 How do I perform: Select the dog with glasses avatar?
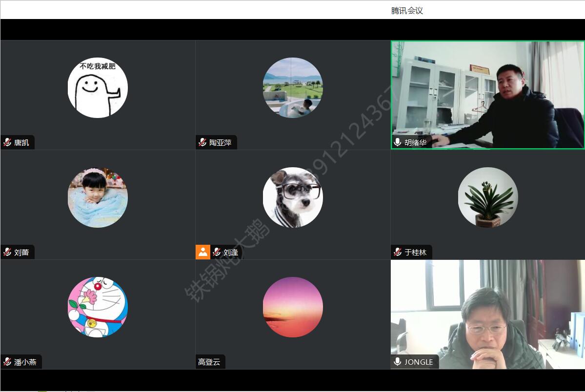point(293,197)
